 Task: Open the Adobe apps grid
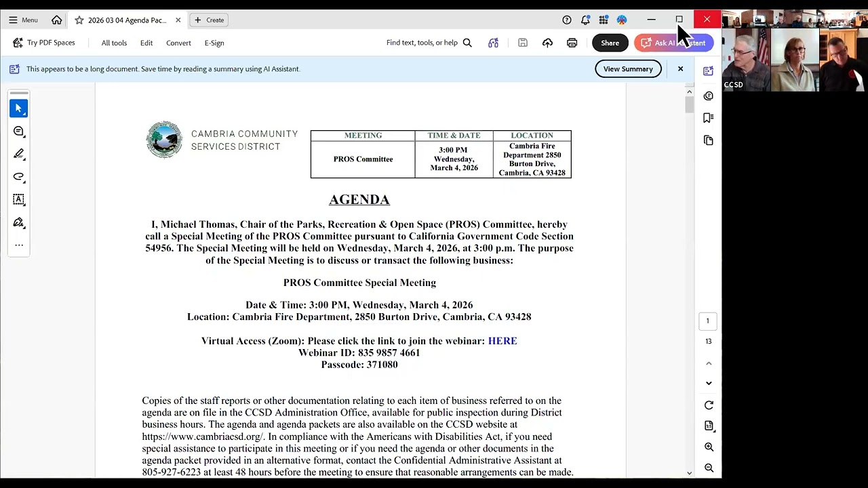[x=604, y=20]
